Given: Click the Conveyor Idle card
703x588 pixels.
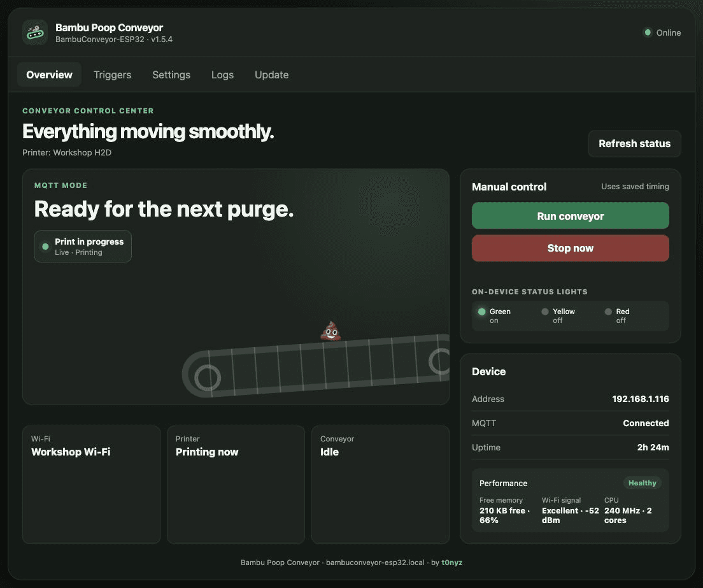Looking at the screenshot, I should click(x=380, y=485).
